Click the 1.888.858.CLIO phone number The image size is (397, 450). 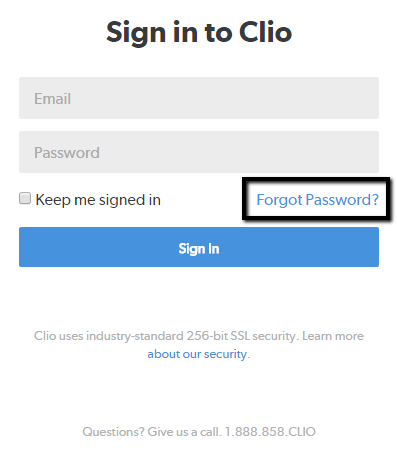(x=270, y=432)
